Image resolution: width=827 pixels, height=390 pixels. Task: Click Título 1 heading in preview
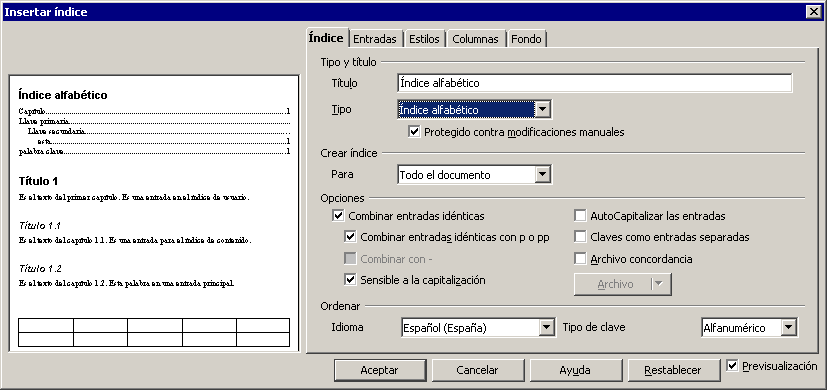[x=38, y=182]
